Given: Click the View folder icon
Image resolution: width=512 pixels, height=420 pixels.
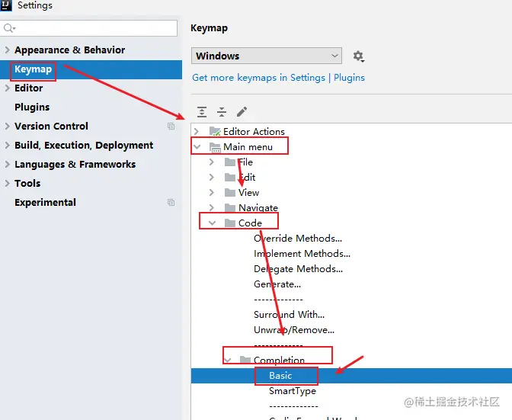Looking at the screenshot, I should click(x=230, y=192).
